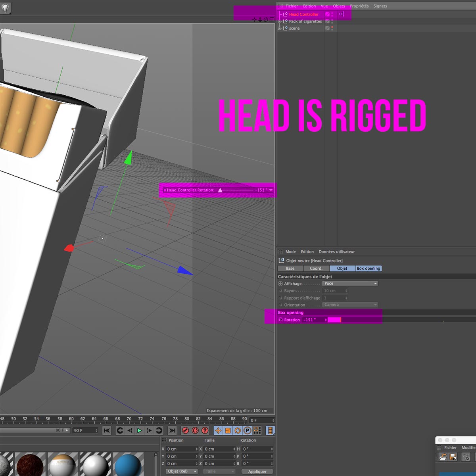Click the play forward button
The image size is (476, 476).
tap(139, 430)
